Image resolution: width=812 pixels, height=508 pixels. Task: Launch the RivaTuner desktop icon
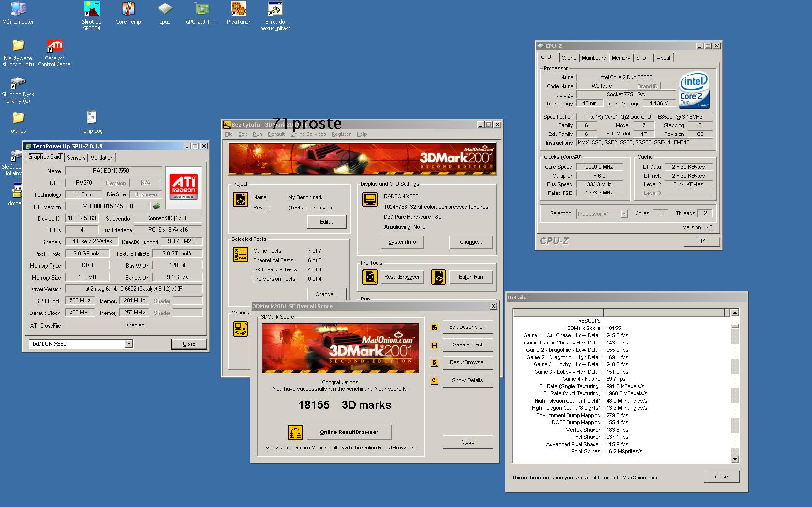(238, 13)
